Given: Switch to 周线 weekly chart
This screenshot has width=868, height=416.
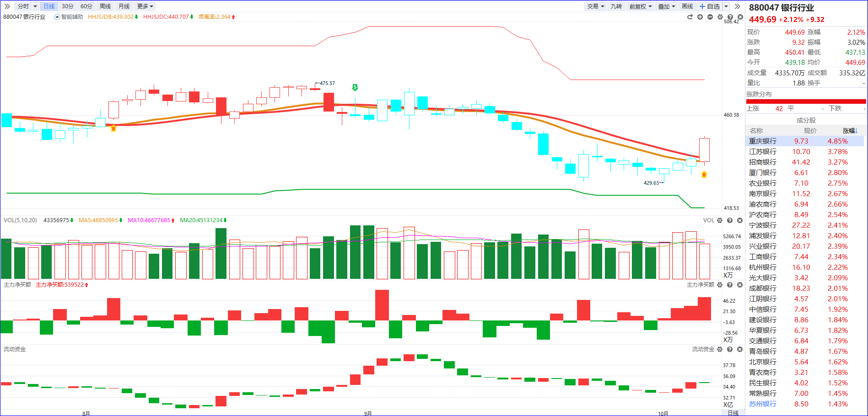Looking at the screenshot, I should pos(105,6).
